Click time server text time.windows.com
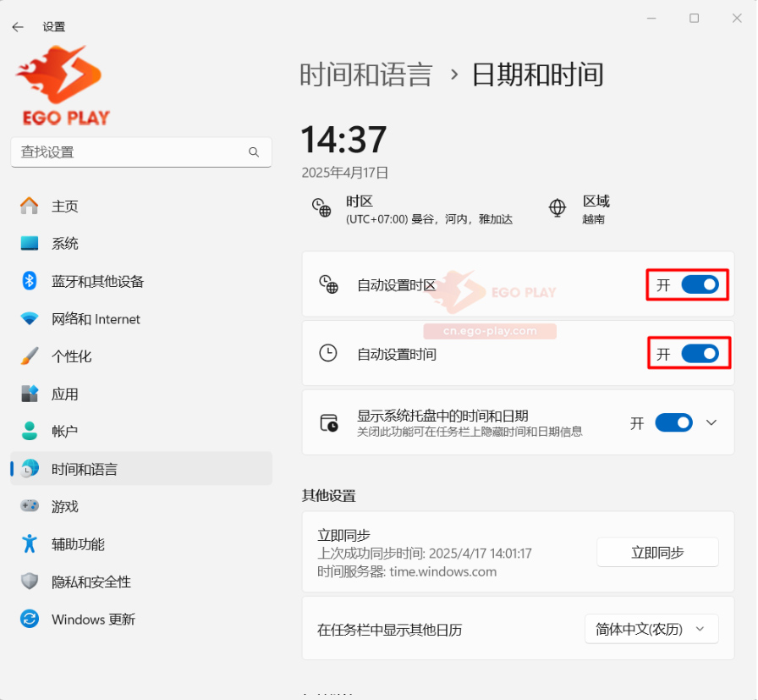 click(442, 572)
